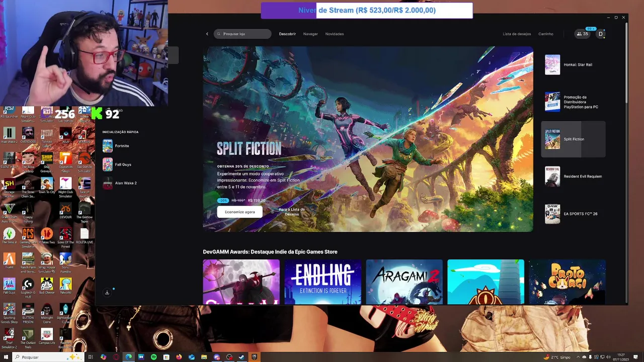644x362 pixels.
Task: Open Campus Life desktop shortcut
Action: point(47,336)
